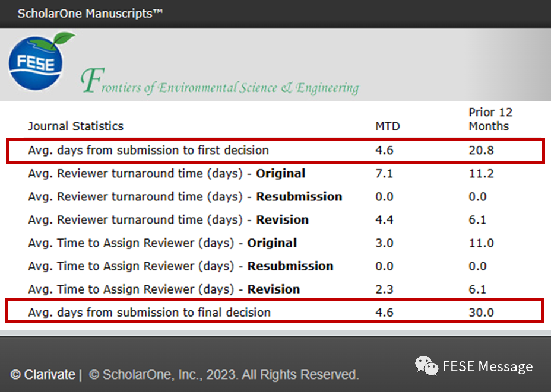Click Avg. Time to Assign Reviewer Original row
This screenshot has height=392, width=551.
pyautogui.click(x=162, y=243)
